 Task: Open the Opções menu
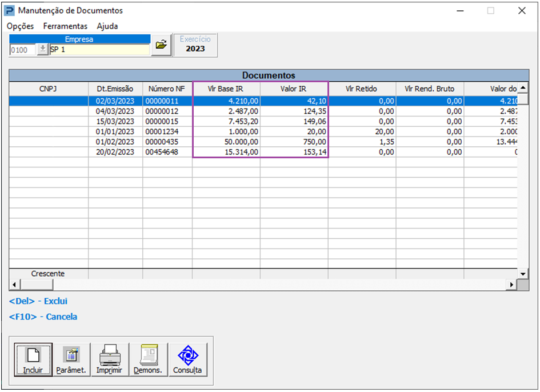[21, 26]
